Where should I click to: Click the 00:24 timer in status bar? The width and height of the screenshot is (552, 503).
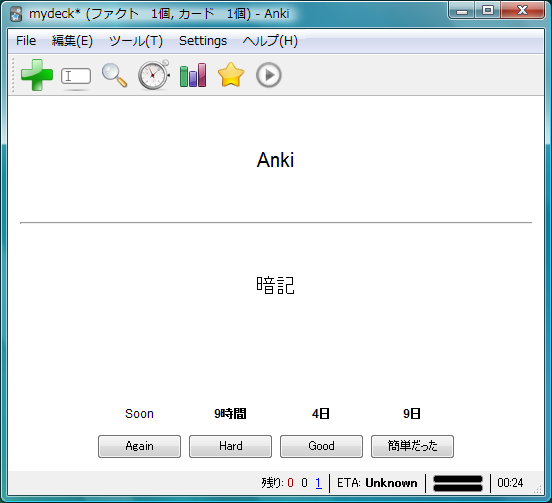pyautogui.click(x=510, y=483)
